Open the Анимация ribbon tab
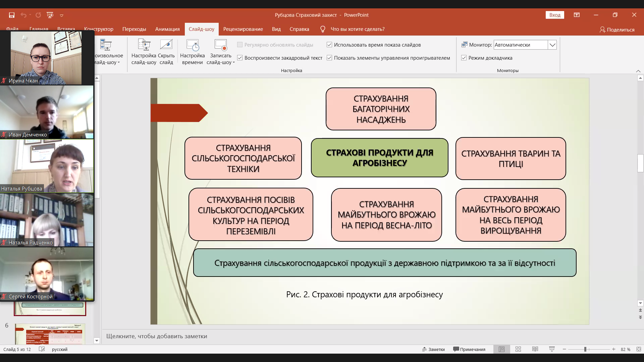The image size is (644, 362). (167, 29)
